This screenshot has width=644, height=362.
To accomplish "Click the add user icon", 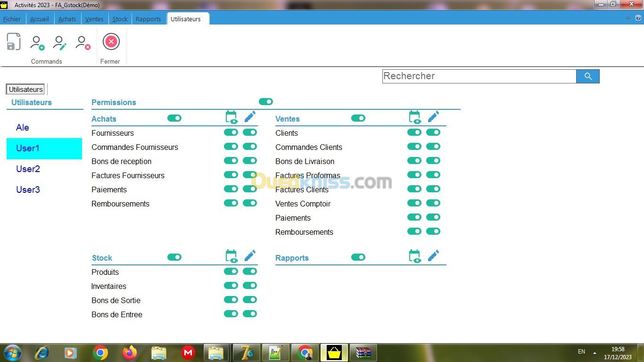I will [x=37, y=42].
